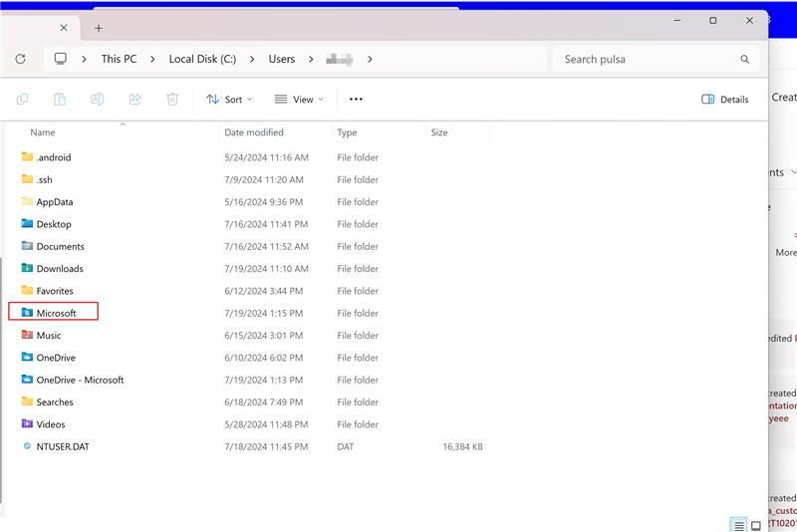The height and width of the screenshot is (532, 797).
Task: Select the Videos folder icon
Action: coord(28,423)
